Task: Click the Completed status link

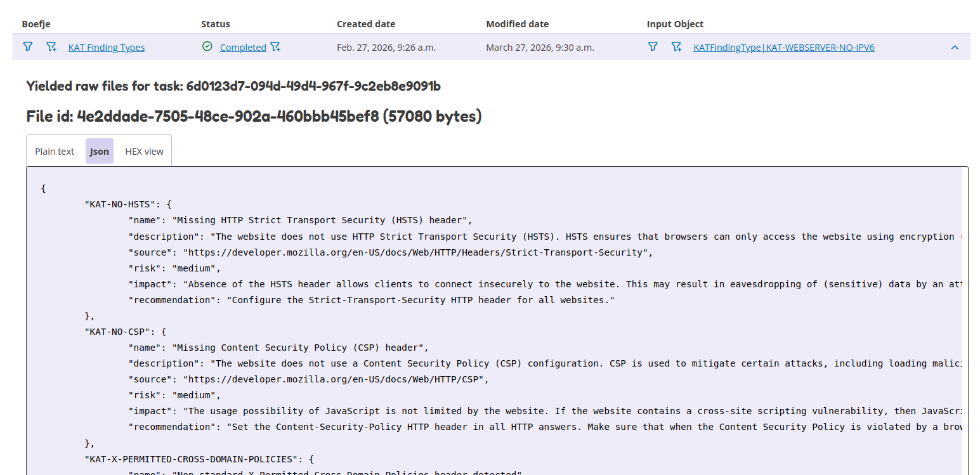Action: [x=243, y=48]
